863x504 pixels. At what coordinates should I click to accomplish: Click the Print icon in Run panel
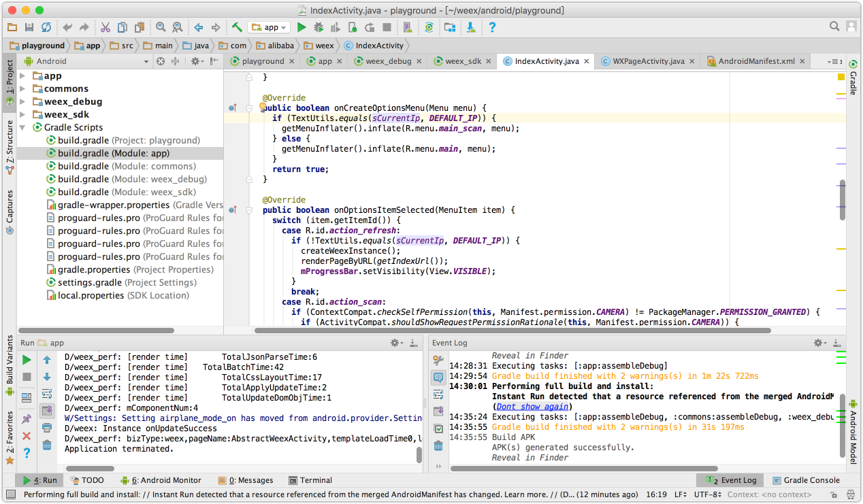click(47, 428)
